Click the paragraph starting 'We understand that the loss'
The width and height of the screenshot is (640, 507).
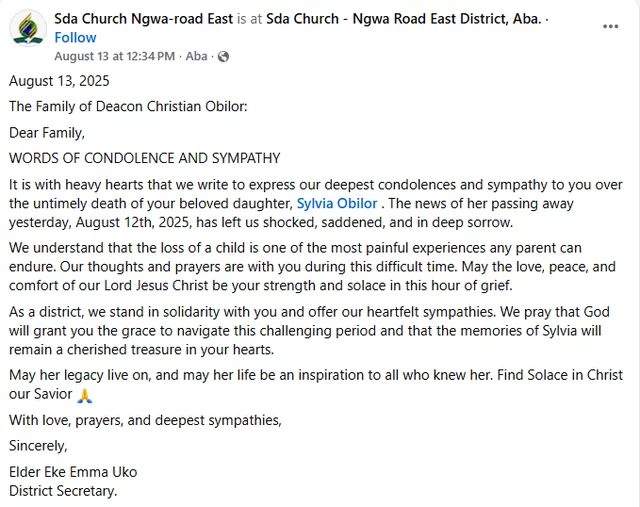[x=310, y=266]
